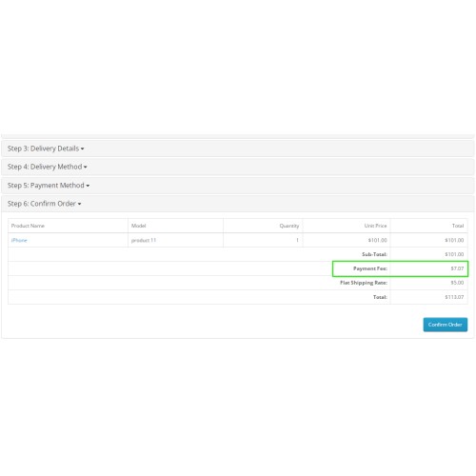Click the caret arrow beside Confirm Order heading
476x476 pixels.
point(79,204)
